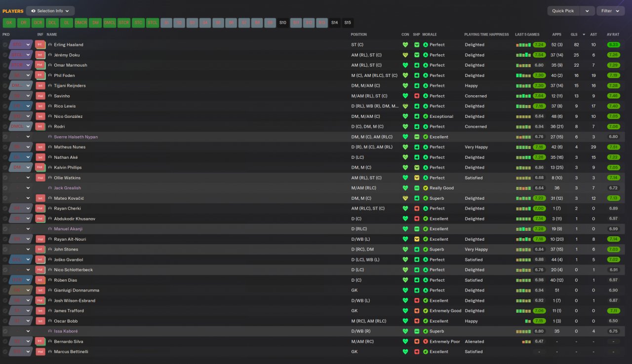632x364 pixels.
Task: Click the profile icon beside Joško Gvardiol
Action: pyautogui.click(x=50, y=259)
